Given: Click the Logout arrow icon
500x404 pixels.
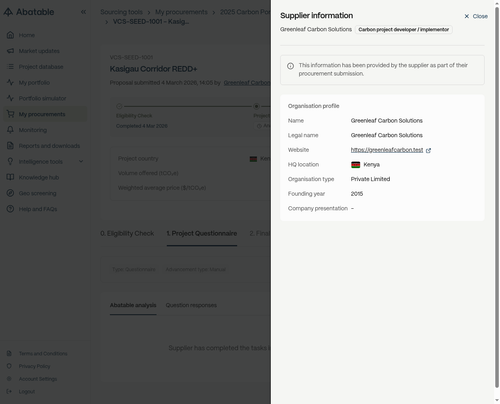Looking at the screenshot, I should coord(9,391).
